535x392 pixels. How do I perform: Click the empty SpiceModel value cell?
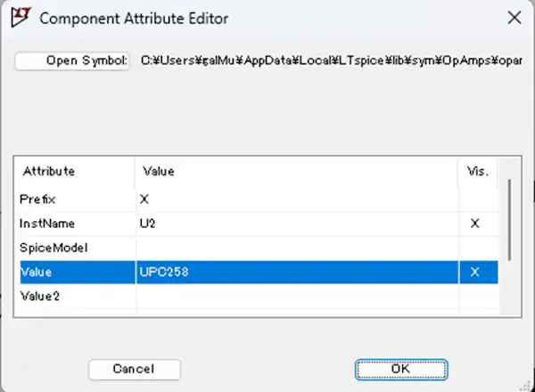click(294, 248)
